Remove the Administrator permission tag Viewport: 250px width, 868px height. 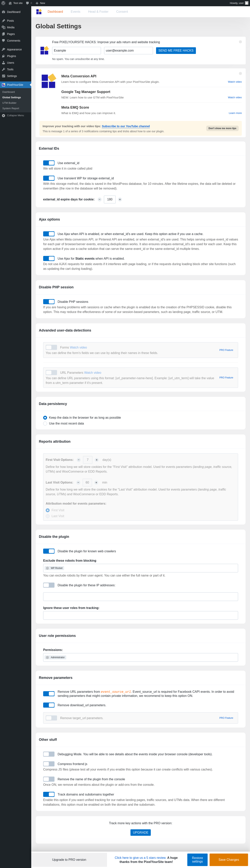click(x=47, y=657)
